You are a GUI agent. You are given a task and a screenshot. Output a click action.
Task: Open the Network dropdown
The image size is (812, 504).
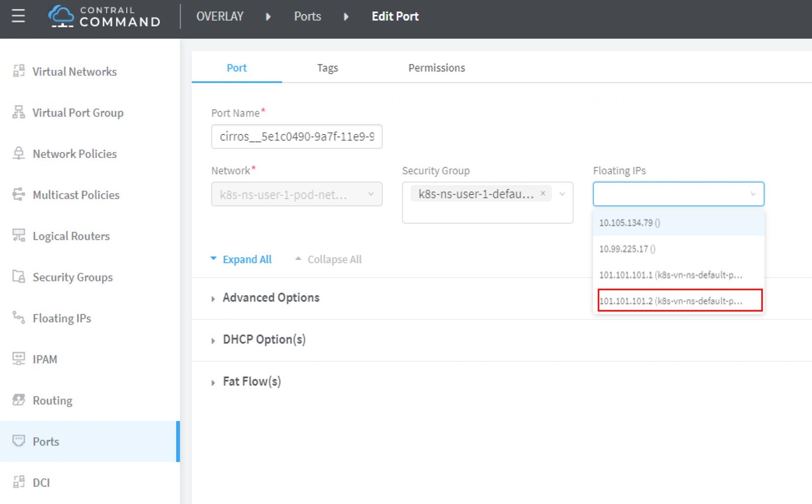(297, 194)
